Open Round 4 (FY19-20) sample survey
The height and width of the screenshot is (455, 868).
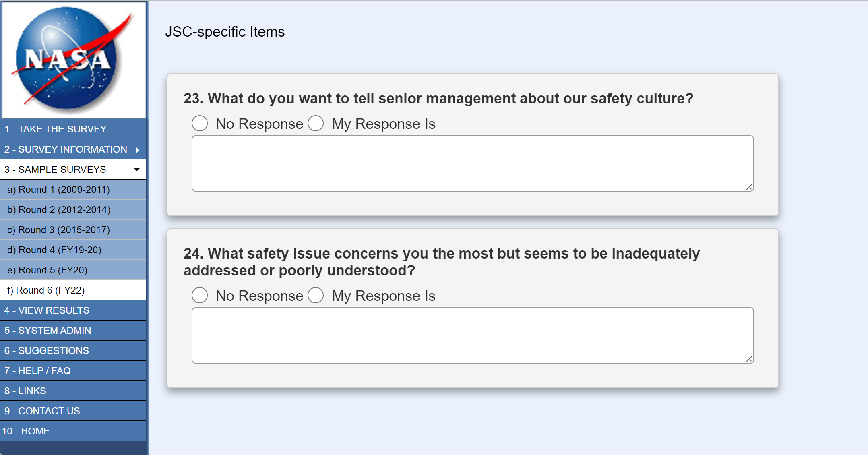pos(54,250)
